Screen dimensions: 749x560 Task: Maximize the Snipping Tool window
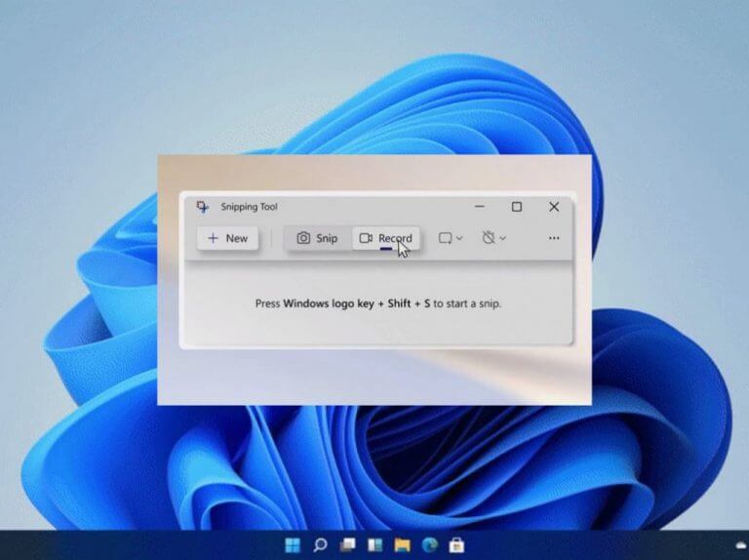coord(516,207)
